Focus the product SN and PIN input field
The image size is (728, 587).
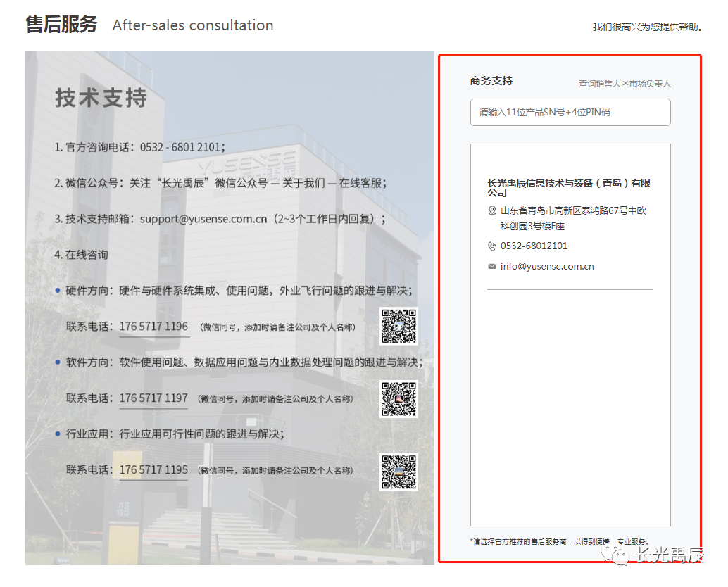point(570,113)
